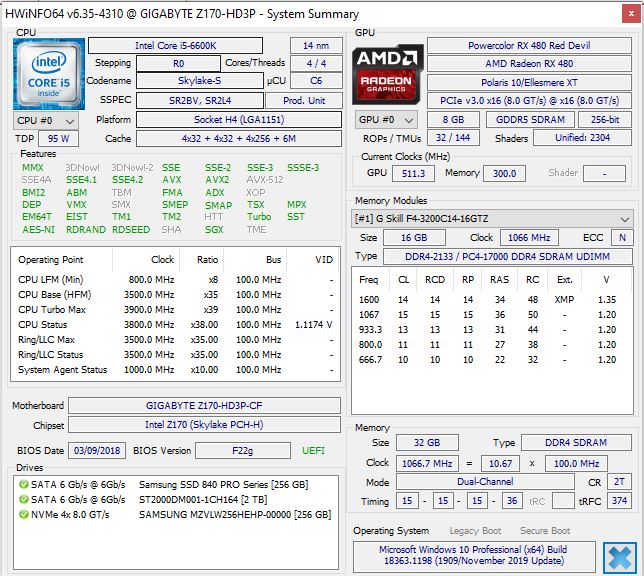
Task: Click the cache value 4x32 + 4x32 + 4x256 + 6M
Action: [x=239, y=138]
